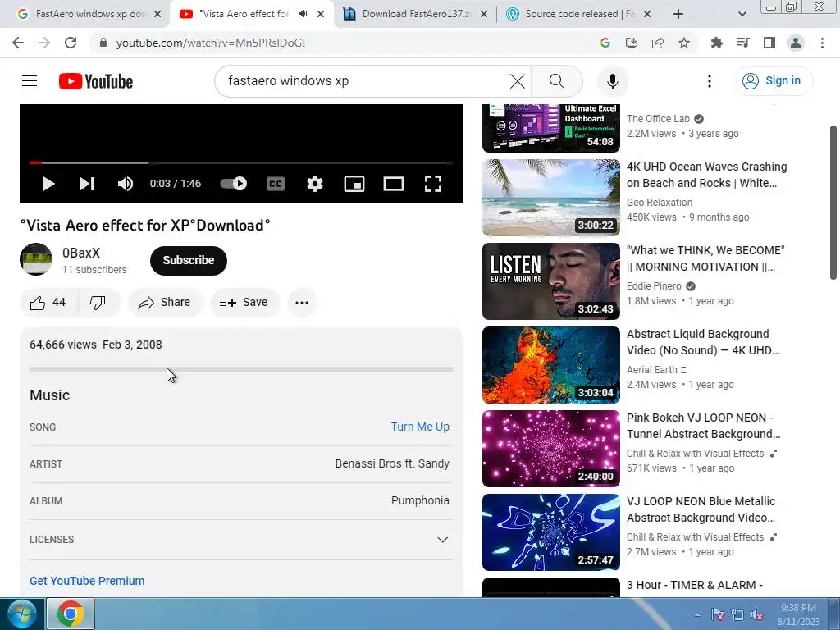The height and width of the screenshot is (630, 840).
Task: Open the 0BaxX channel avatar
Action: tap(36, 259)
